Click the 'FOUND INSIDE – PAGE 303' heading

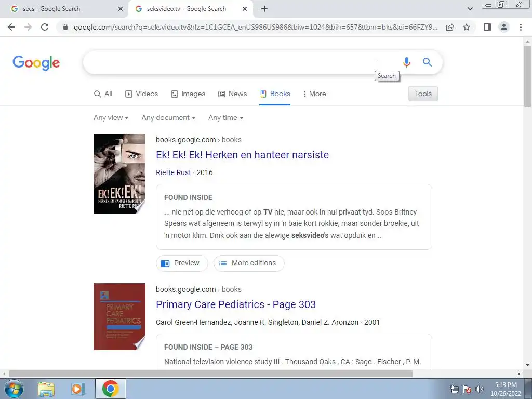[x=208, y=348]
